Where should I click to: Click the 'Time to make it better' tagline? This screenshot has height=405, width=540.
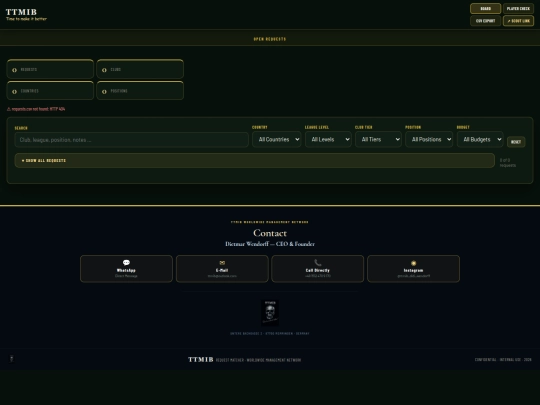point(26,19)
